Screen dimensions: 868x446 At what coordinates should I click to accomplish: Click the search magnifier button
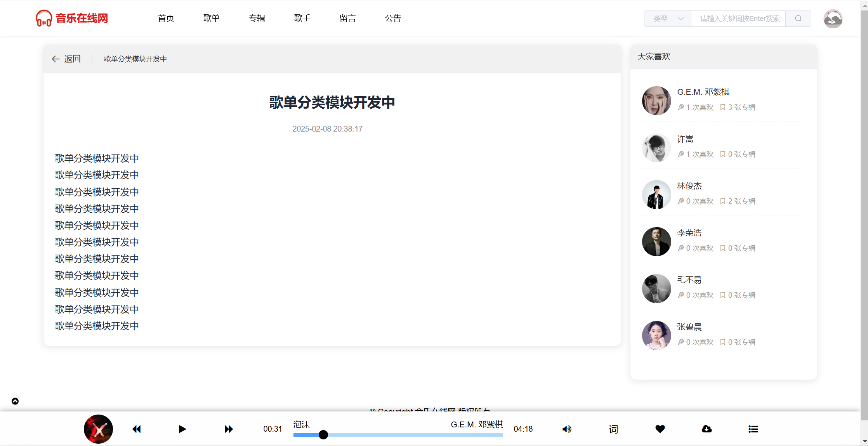798,19
